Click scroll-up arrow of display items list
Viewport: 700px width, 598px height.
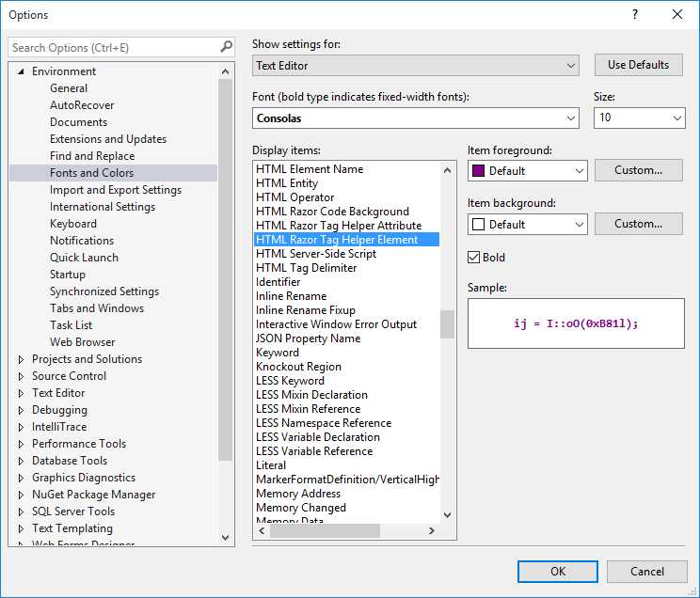447,170
